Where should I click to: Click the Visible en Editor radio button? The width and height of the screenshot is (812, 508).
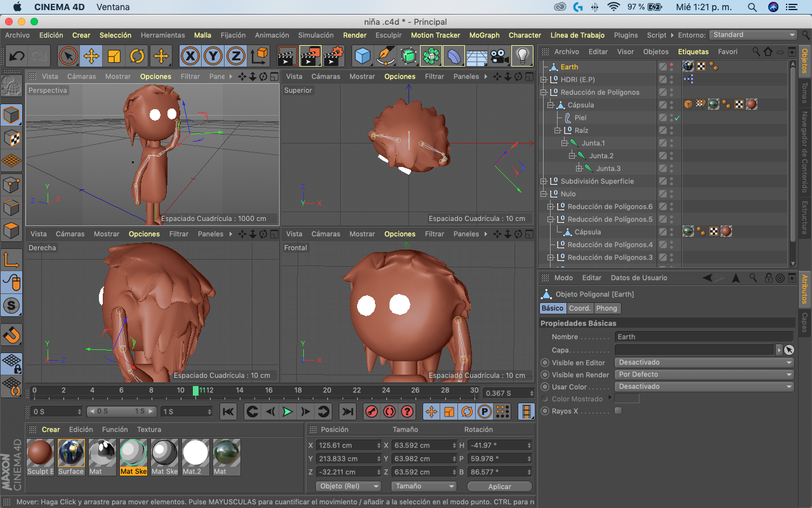pos(545,363)
